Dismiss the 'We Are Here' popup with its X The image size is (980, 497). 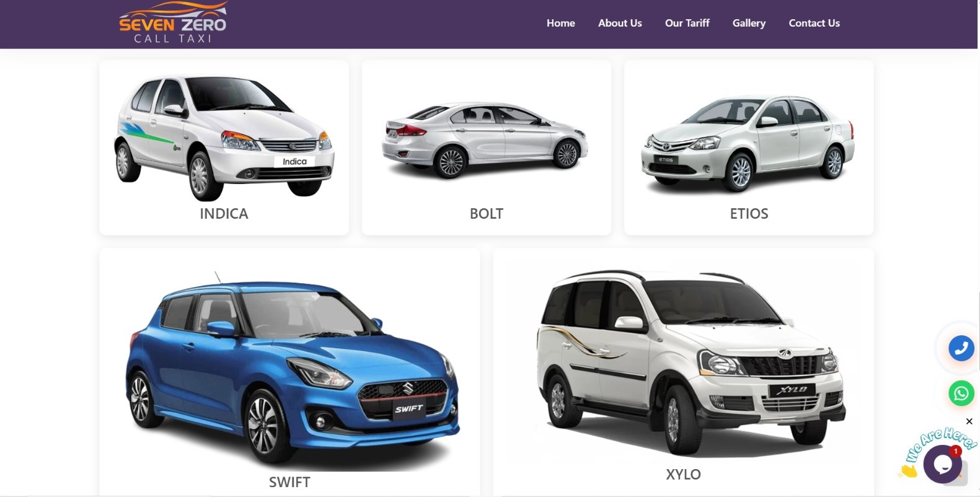[x=969, y=421]
